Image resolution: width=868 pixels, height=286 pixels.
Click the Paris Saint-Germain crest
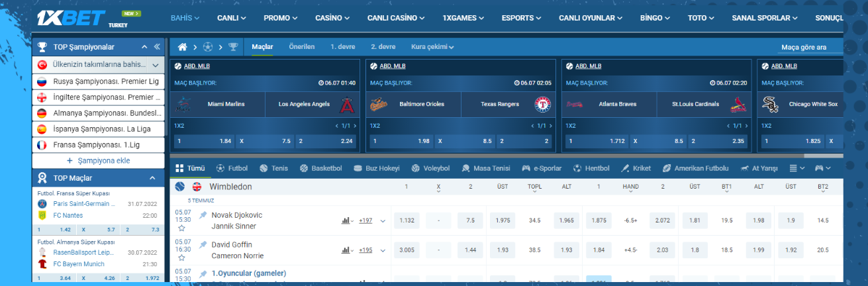coord(42,204)
